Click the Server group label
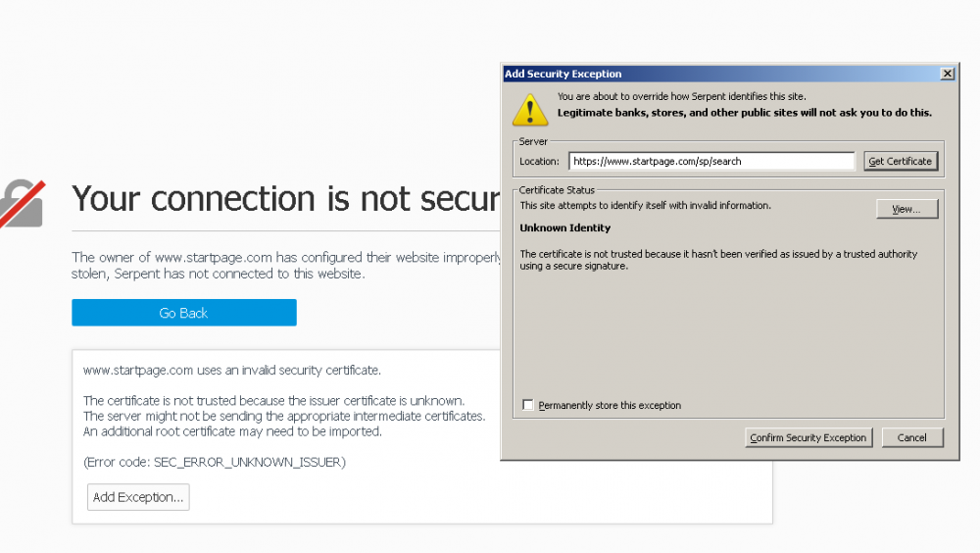 pos(533,142)
